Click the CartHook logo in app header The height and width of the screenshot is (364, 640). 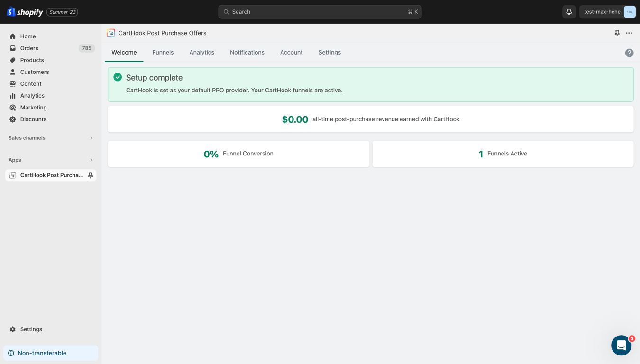pyautogui.click(x=111, y=33)
